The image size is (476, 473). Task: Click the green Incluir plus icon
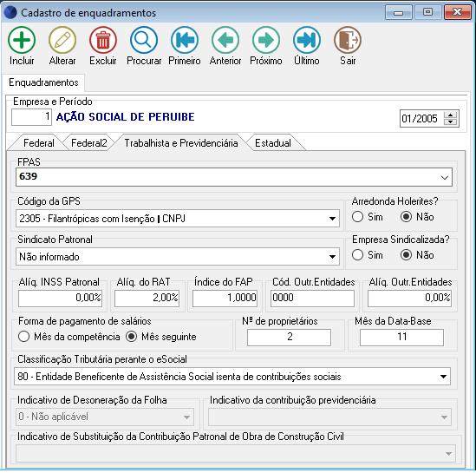tap(22, 40)
